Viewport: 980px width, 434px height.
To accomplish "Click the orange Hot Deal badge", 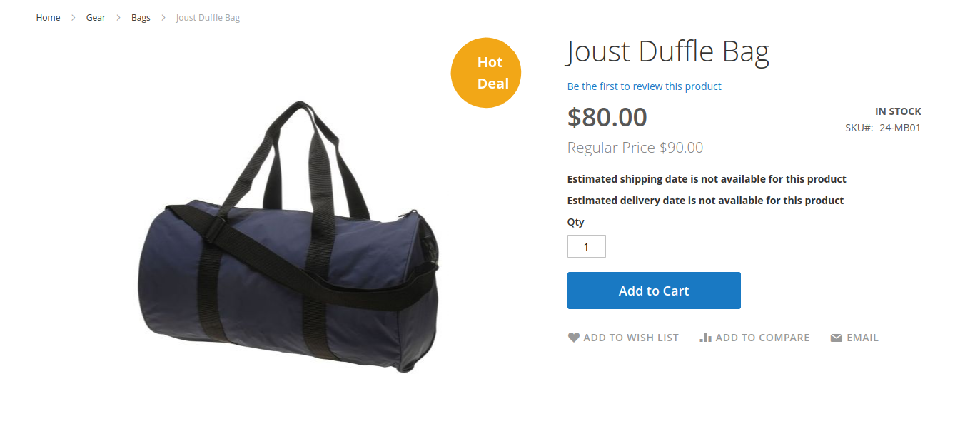I will (x=486, y=73).
